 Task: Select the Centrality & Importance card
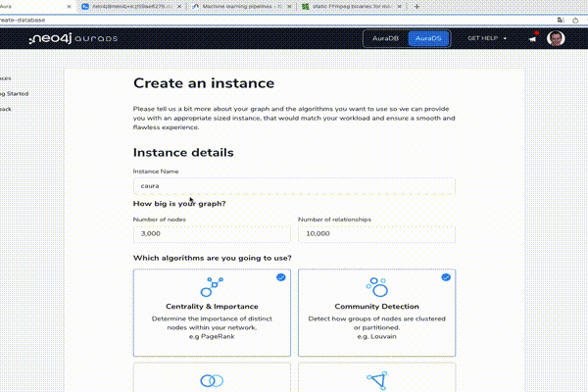click(x=212, y=313)
